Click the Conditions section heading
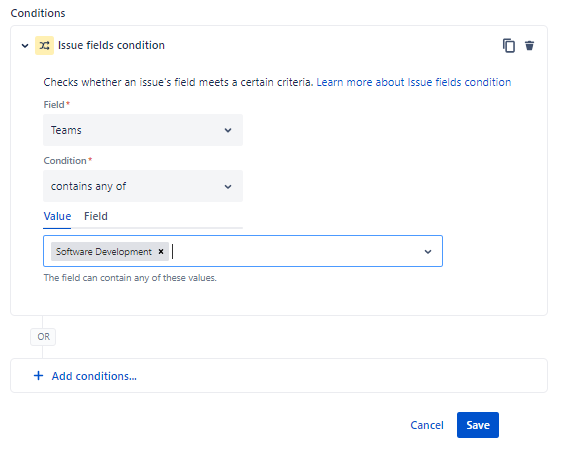Screen dimensions: 584x452 pyautogui.click(x=38, y=13)
